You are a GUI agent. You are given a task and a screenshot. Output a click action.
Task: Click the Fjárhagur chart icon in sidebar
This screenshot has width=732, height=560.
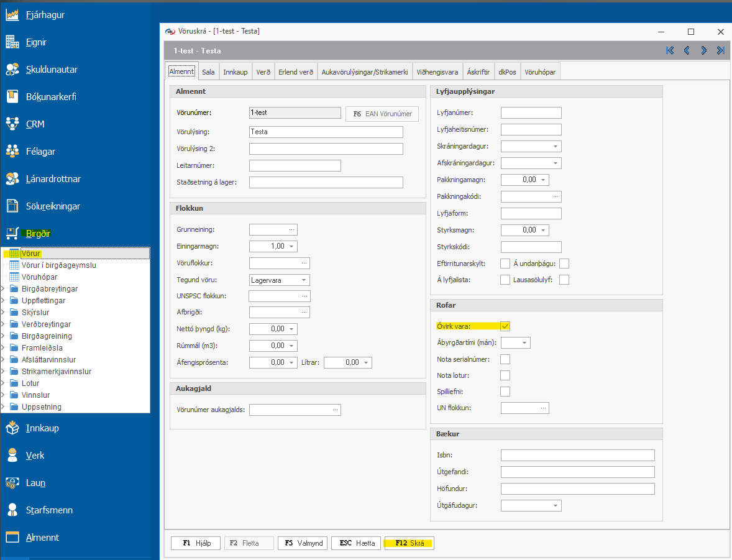pyautogui.click(x=12, y=15)
